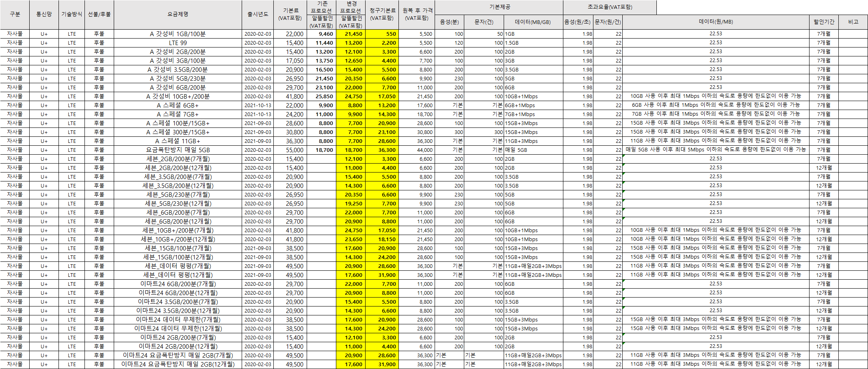Click plan name A 스페셜 6GB+

178,106
